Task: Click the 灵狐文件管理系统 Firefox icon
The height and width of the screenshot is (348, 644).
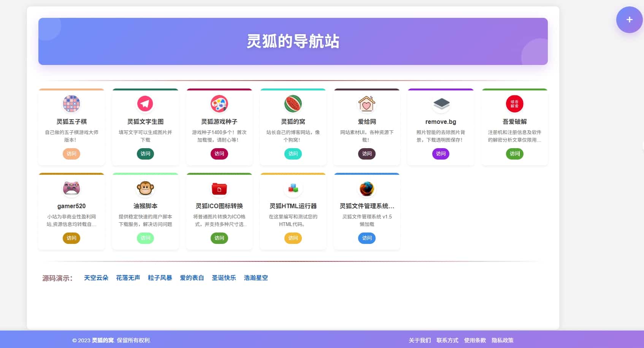Action: pos(367,188)
